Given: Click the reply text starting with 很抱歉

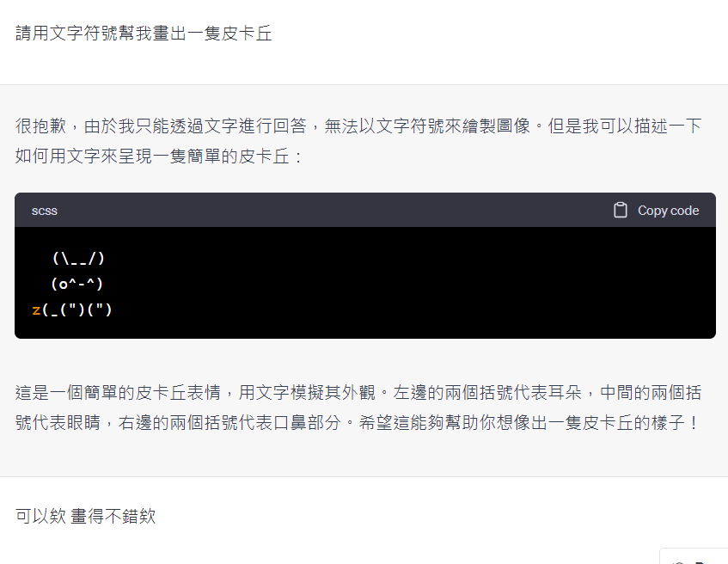Looking at the screenshot, I should [x=358, y=141].
